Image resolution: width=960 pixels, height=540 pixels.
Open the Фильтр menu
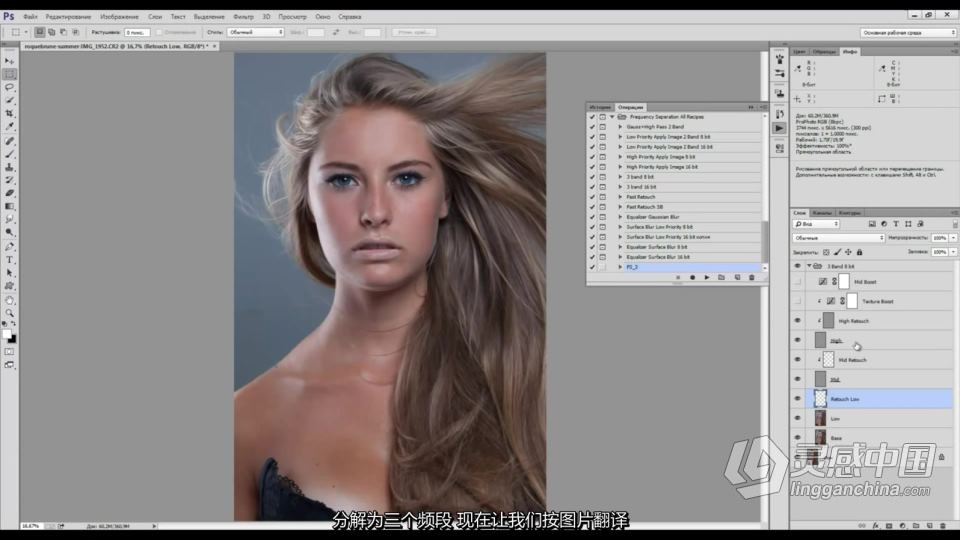243,17
